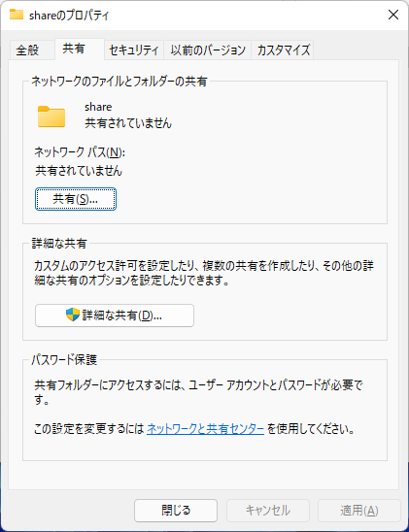Click the disabled 適用(A) button

coord(359,511)
